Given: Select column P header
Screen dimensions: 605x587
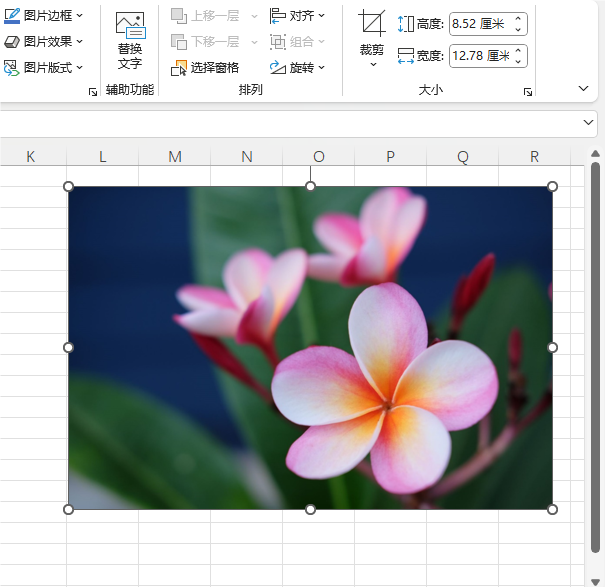Looking at the screenshot, I should (390, 157).
